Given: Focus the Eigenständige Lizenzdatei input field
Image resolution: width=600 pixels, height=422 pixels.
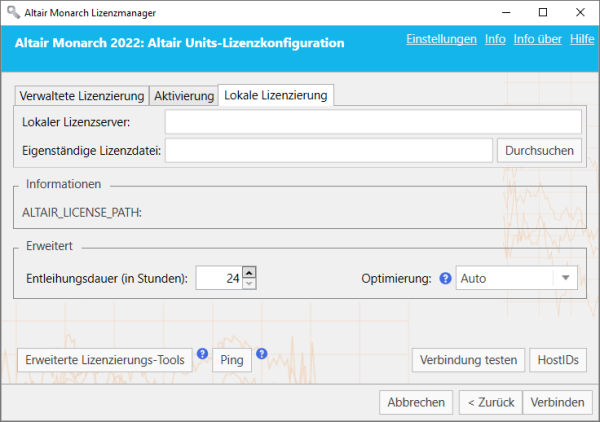Looking at the screenshot, I should click(x=329, y=150).
